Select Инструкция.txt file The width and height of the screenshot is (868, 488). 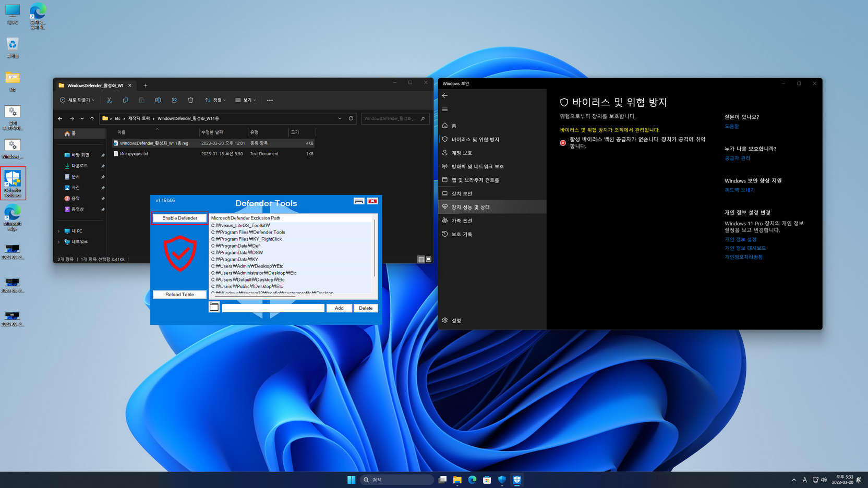pos(213,154)
